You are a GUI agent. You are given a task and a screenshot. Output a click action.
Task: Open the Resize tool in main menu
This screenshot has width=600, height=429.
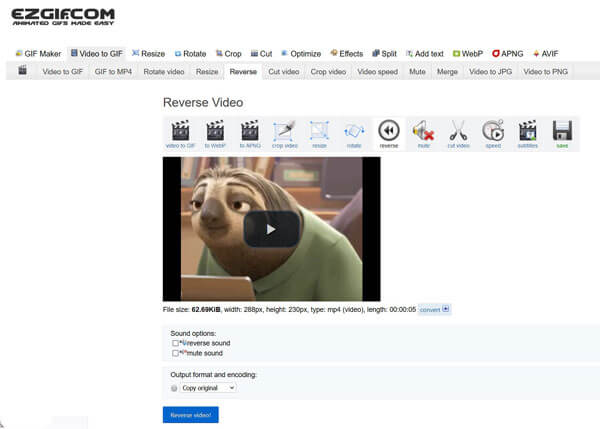point(148,54)
